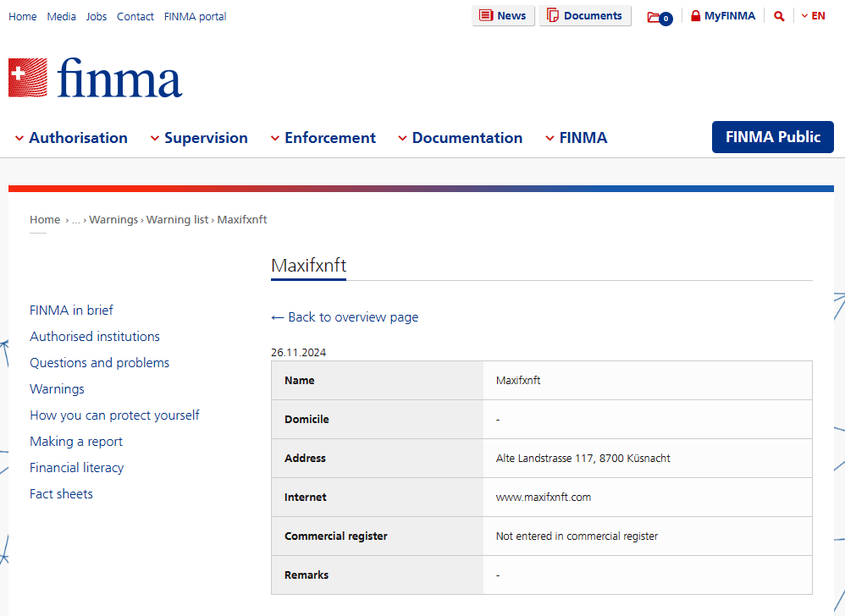845x616 pixels.
Task: Expand the Supervision menu
Action: click(199, 138)
